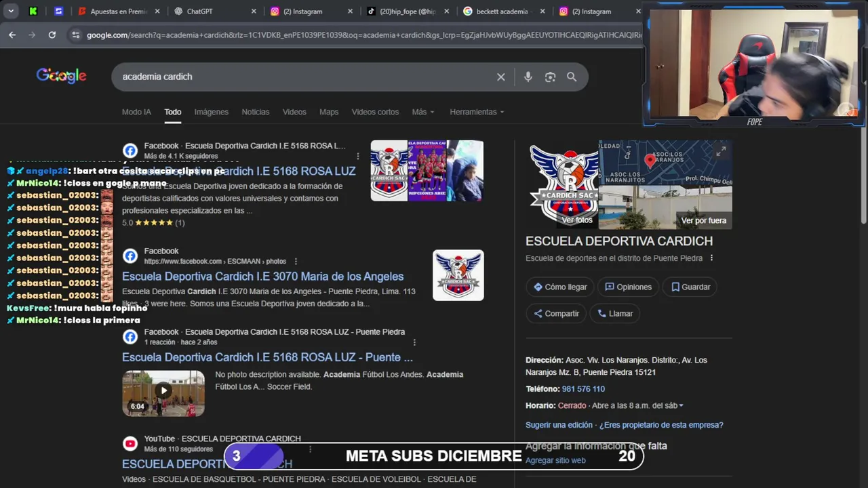Reload the page with the refresh icon

click(52, 35)
